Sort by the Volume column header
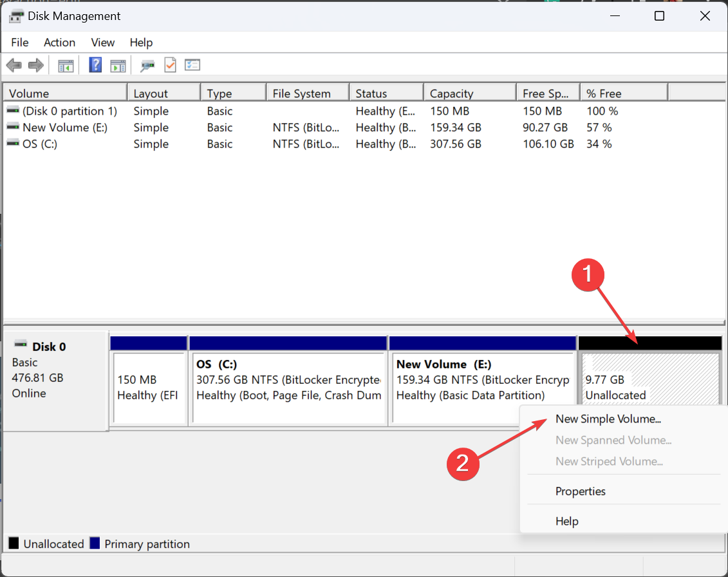 pos(66,93)
